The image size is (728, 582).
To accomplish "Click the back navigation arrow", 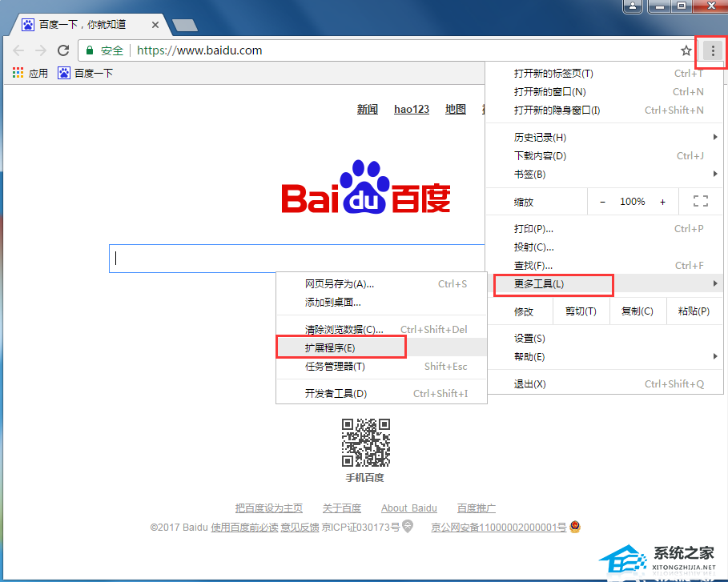I will coord(18,50).
